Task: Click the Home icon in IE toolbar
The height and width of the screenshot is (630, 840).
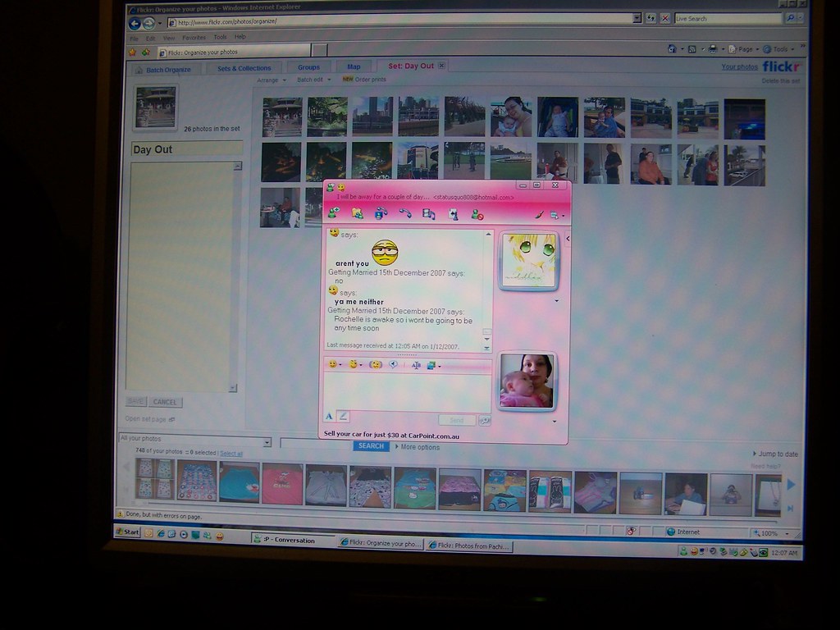Action: 672,48
